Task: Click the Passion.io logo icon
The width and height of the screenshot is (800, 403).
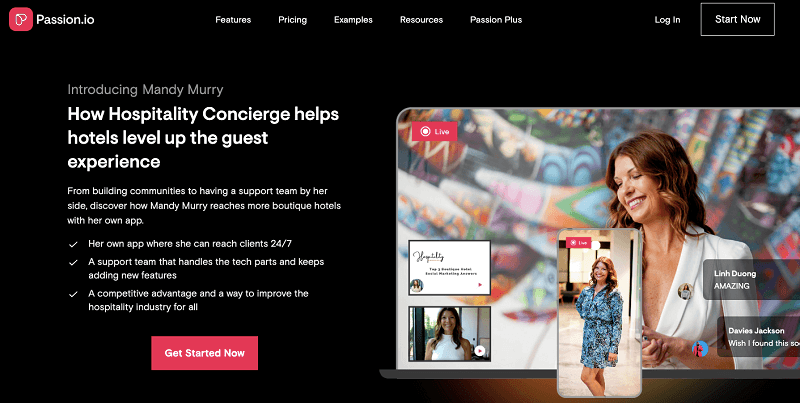Action: (21, 19)
